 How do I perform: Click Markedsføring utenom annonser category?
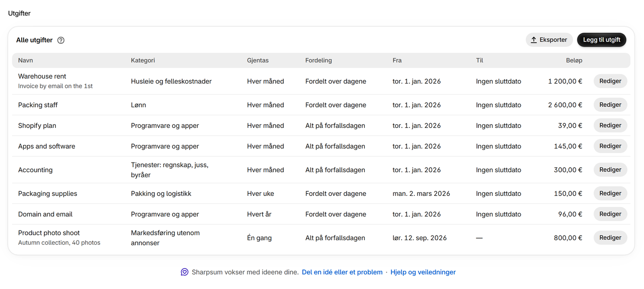[166, 238]
